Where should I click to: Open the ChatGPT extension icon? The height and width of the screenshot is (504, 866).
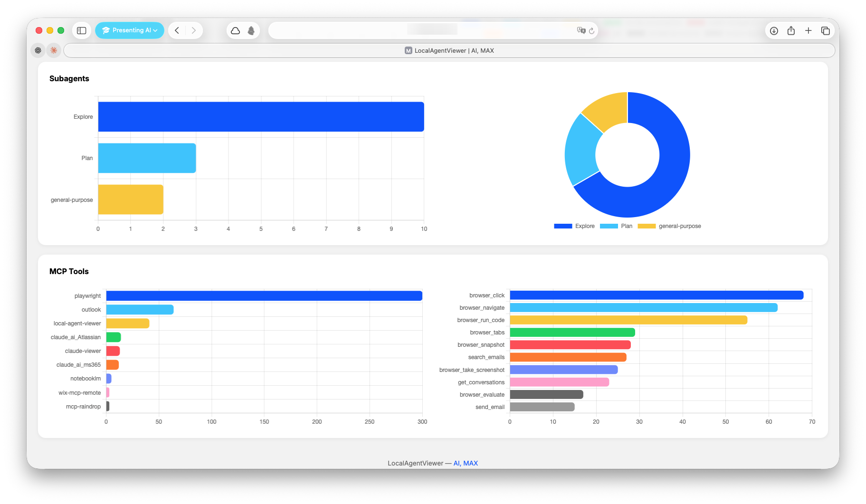click(x=38, y=50)
